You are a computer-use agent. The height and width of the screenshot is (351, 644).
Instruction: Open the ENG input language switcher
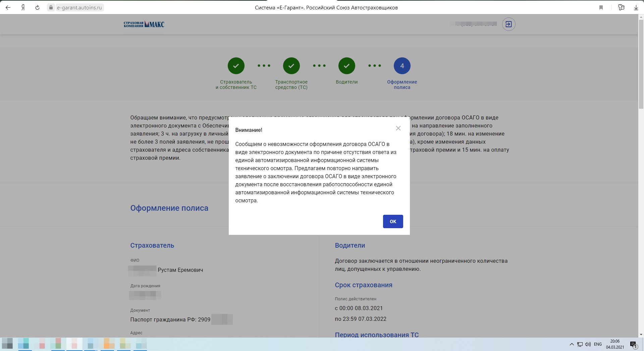(598, 344)
